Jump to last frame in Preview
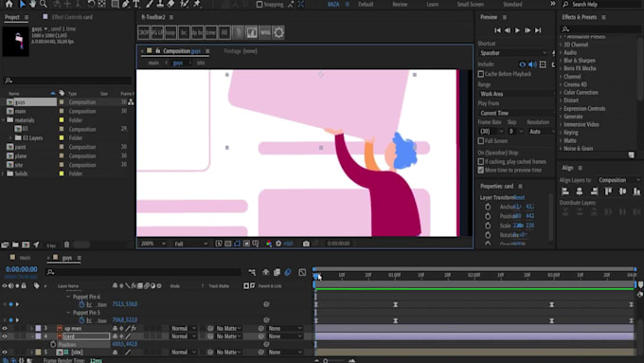644x363 pixels. pos(538,30)
